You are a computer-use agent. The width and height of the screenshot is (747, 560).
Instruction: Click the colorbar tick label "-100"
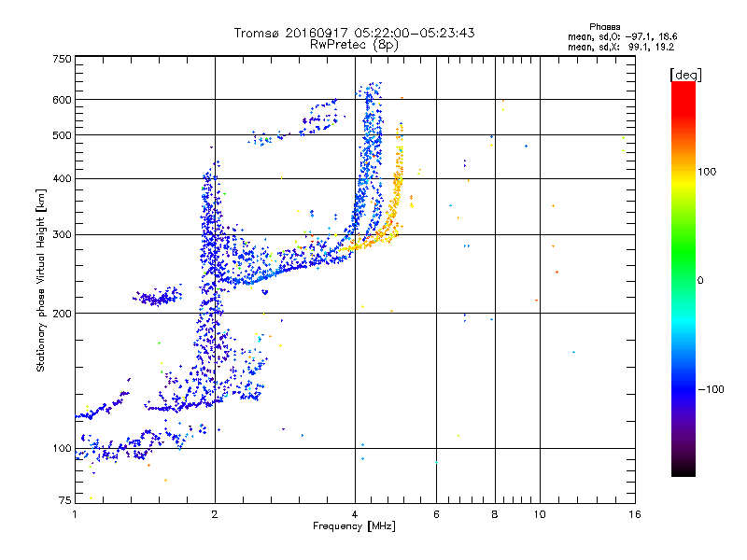(711, 389)
